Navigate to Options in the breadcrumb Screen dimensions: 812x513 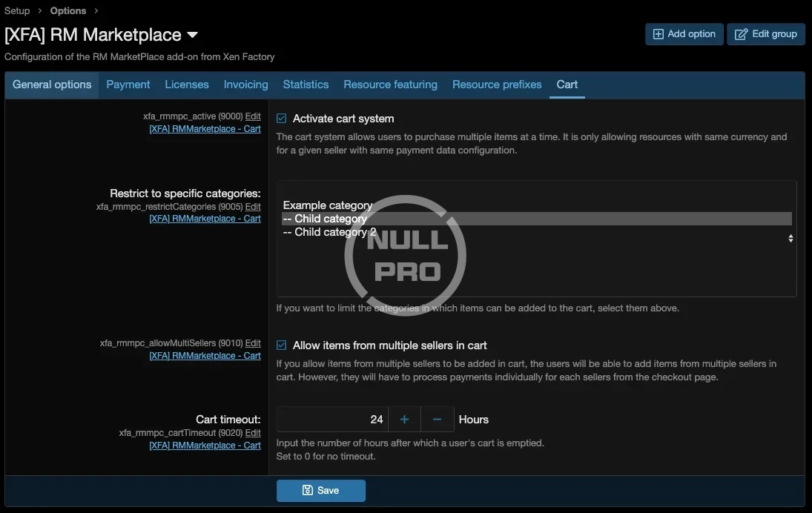point(68,10)
